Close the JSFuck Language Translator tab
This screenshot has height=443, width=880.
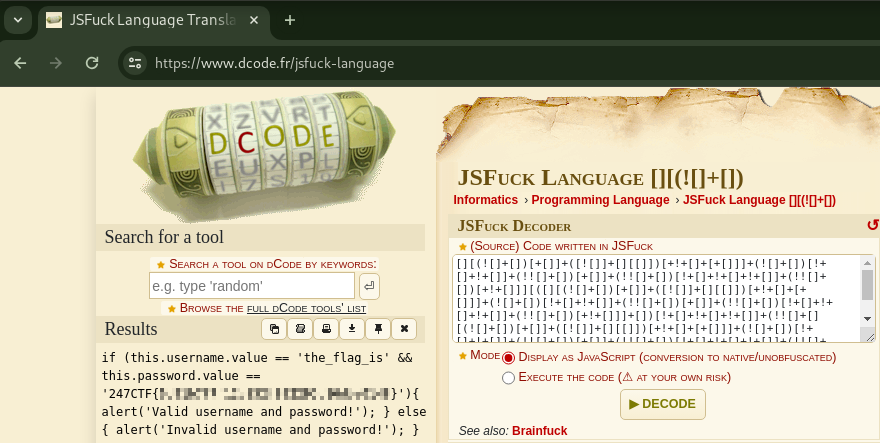tap(254, 20)
